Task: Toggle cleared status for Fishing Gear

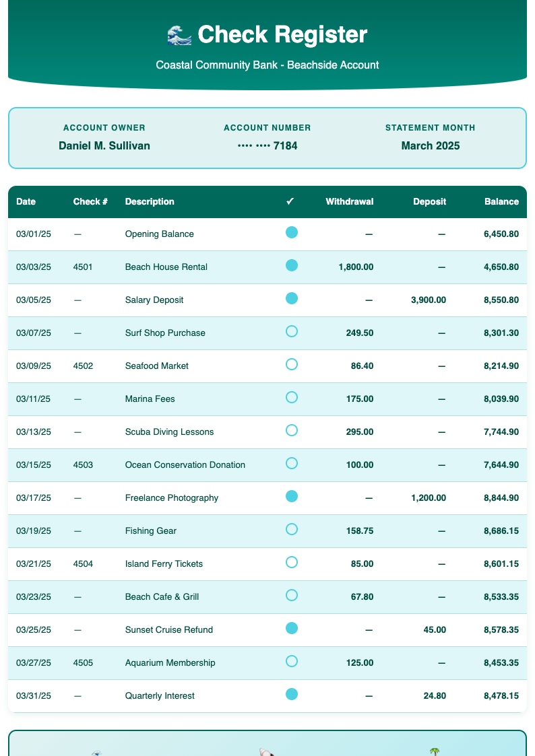Action: point(292,529)
